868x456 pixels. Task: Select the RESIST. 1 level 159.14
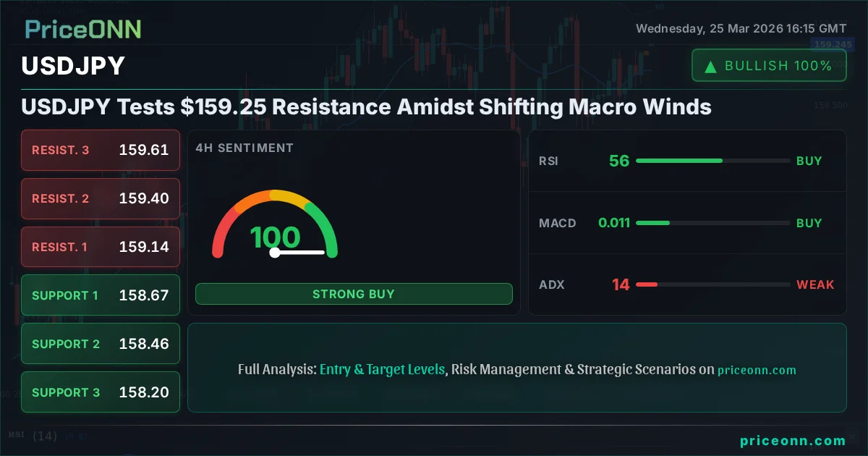[101, 247]
